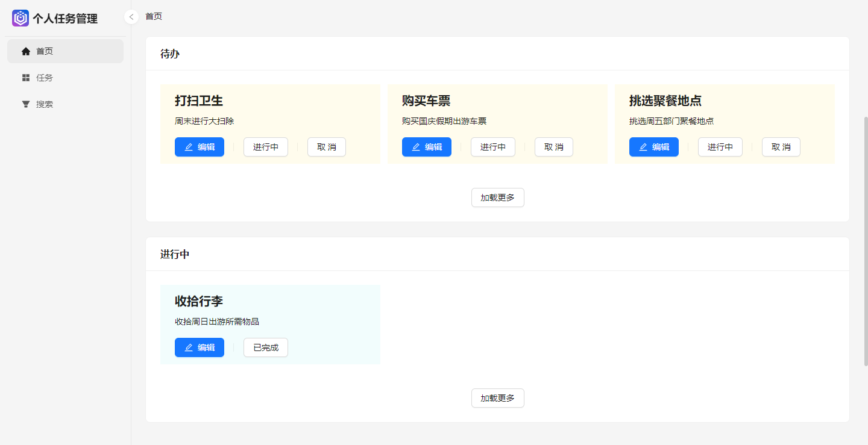Collapse the sidebar with the chevron arrow
The width and height of the screenshot is (868, 445).
click(x=131, y=17)
